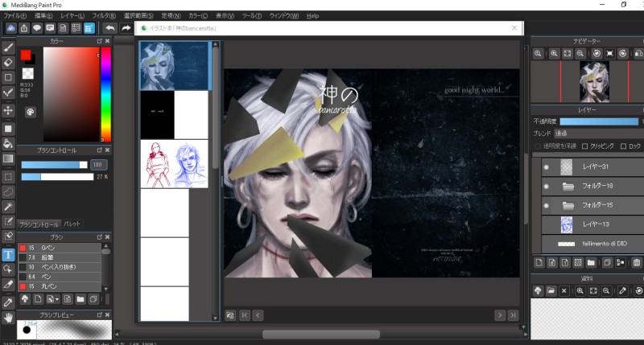
Task: Click the Redo arrow in toolbar
Action: pos(126,28)
